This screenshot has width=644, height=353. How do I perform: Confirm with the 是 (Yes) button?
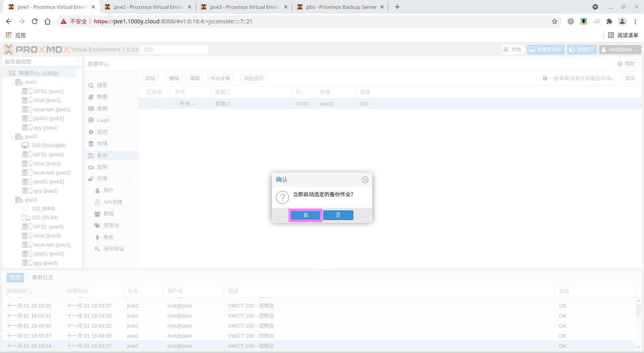point(305,215)
